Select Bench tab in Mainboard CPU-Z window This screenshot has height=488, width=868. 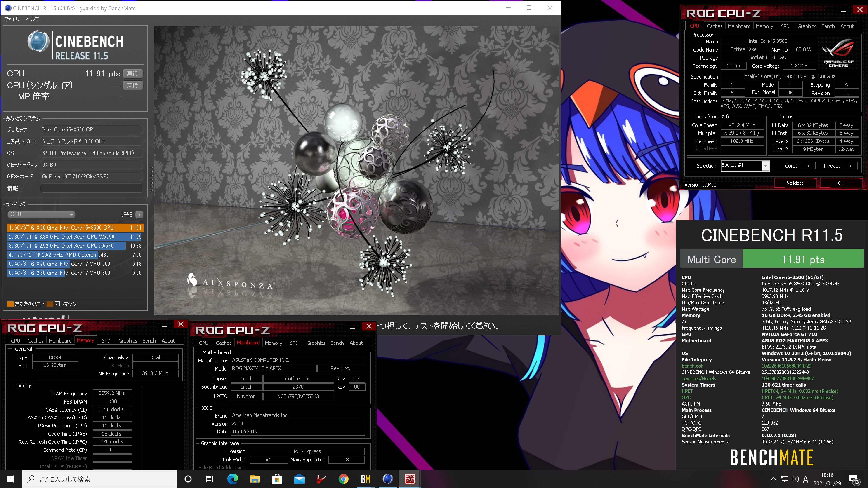(337, 343)
